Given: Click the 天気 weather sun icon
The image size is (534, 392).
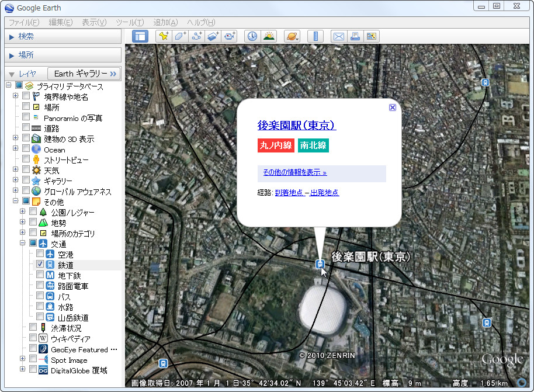Looking at the screenshot, I should (36, 170).
